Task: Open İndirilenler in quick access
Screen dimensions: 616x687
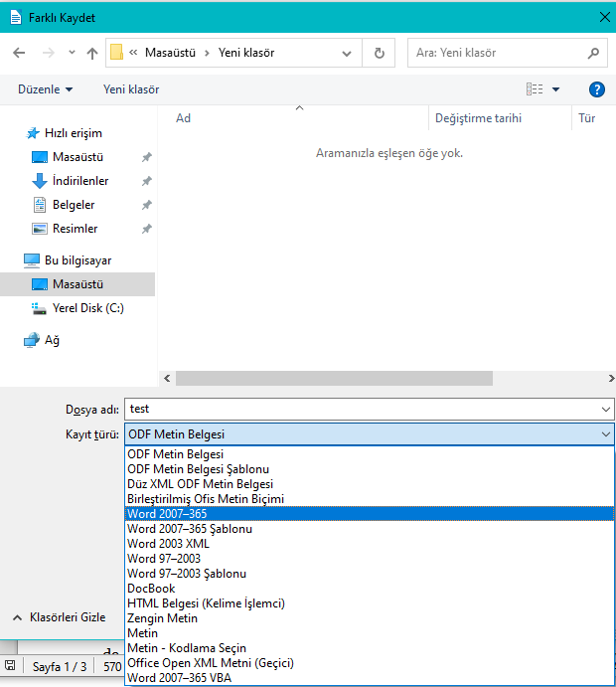Action: (80, 181)
